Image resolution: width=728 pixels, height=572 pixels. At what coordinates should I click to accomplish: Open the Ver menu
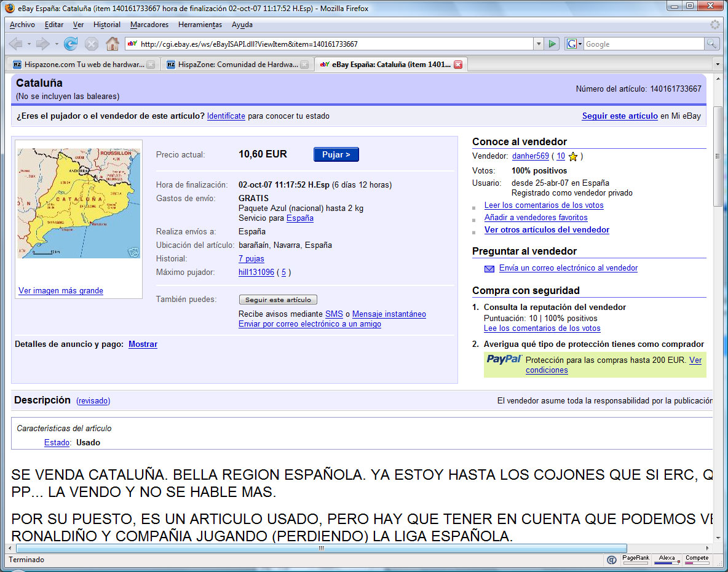pos(79,25)
